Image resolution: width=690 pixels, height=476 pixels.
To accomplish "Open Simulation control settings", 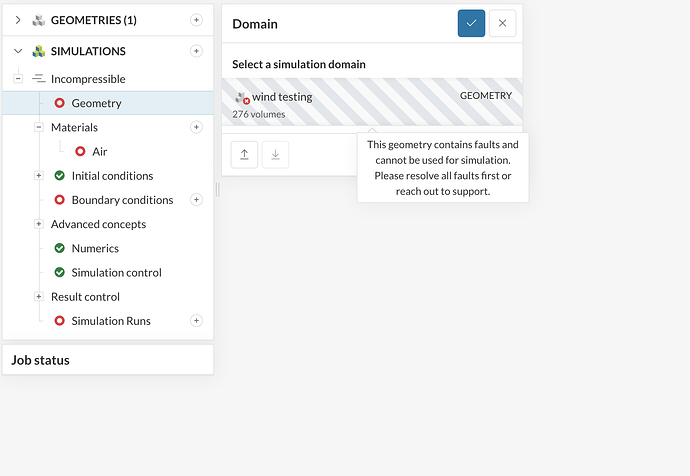I will coord(116,272).
